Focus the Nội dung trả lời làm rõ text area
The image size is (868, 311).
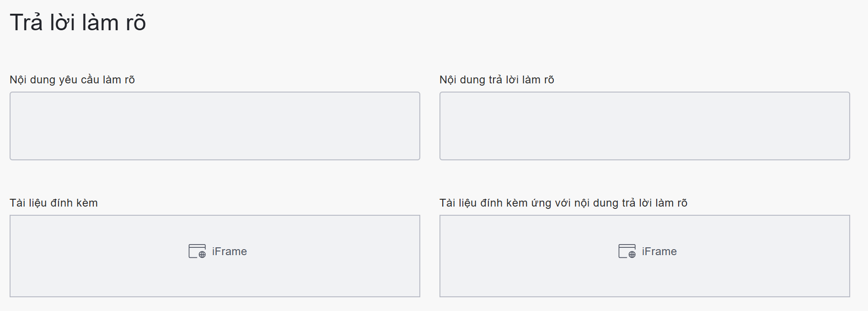point(645,126)
